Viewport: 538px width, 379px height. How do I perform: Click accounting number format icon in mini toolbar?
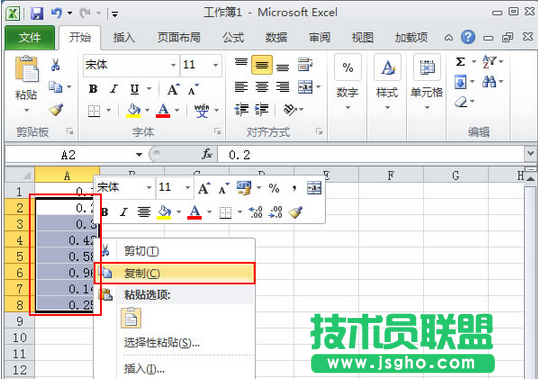(244, 188)
